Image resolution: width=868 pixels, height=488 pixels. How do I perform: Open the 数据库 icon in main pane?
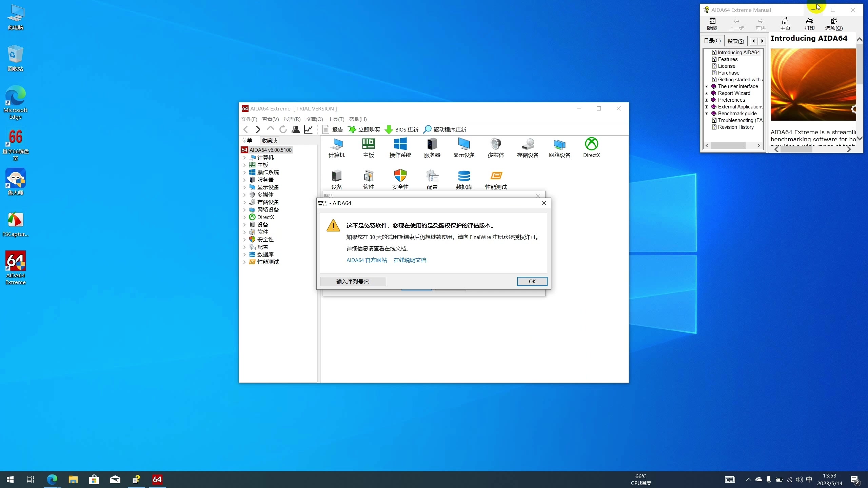point(464,180)
